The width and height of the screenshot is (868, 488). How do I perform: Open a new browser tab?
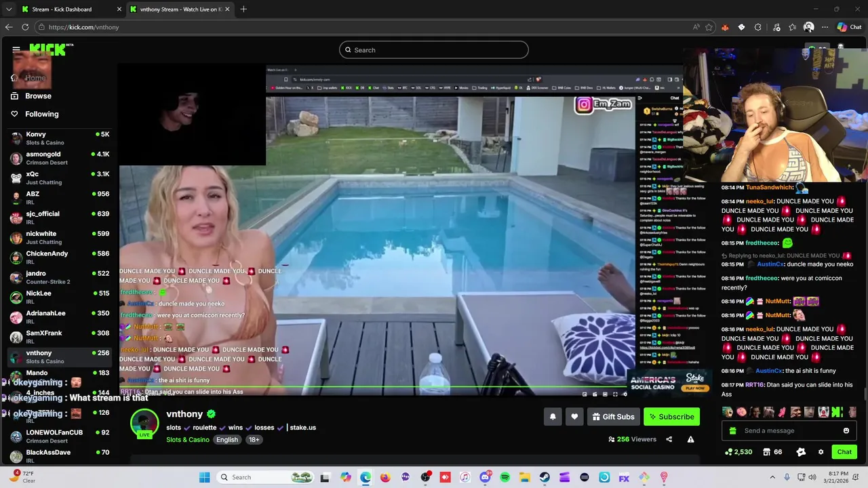click(x=243, y=9)
